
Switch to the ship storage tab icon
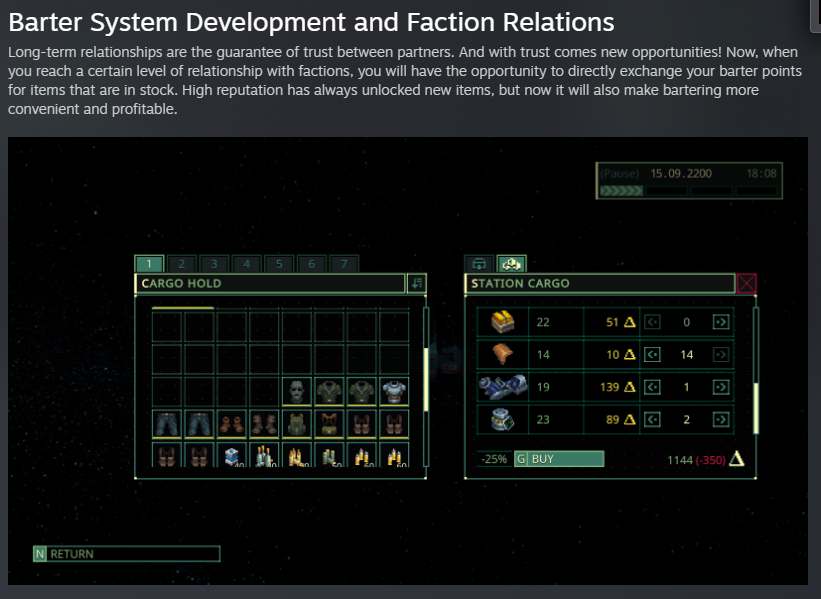479,264
